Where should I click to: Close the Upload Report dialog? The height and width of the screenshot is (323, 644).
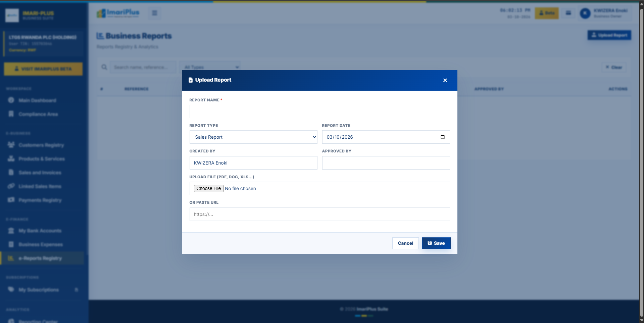pyautogui.click(x=445, y=80)
